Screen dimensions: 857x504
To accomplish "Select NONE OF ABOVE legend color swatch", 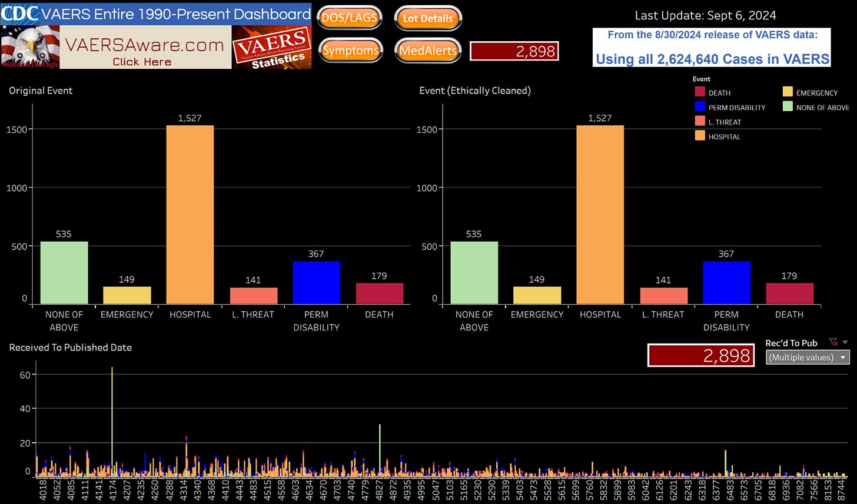I will [787, 107].
